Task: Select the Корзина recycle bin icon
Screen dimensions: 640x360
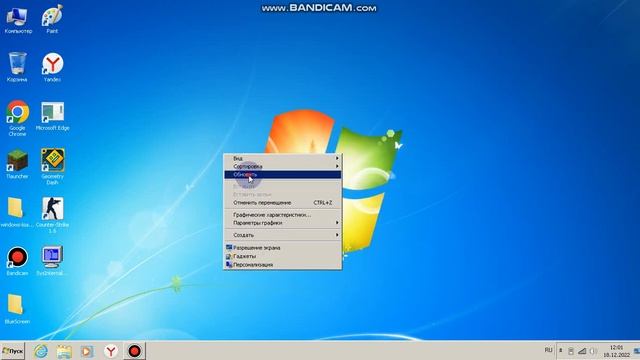Action: 17,67
